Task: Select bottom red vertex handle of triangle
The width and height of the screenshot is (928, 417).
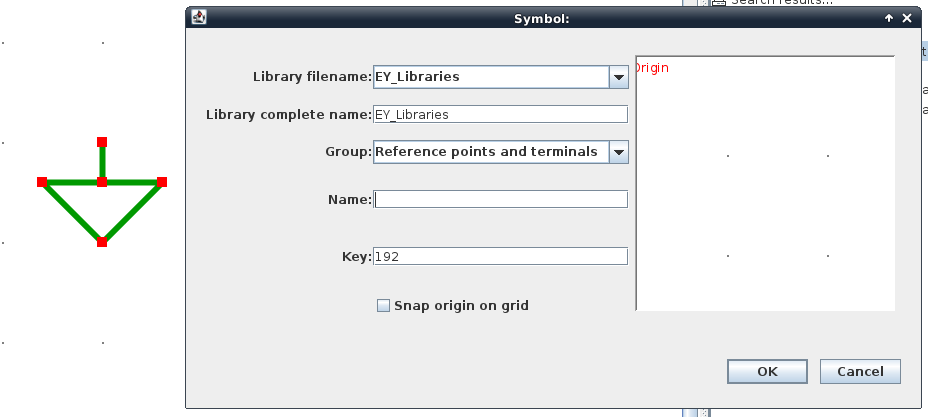Action: tap(102, 242)
